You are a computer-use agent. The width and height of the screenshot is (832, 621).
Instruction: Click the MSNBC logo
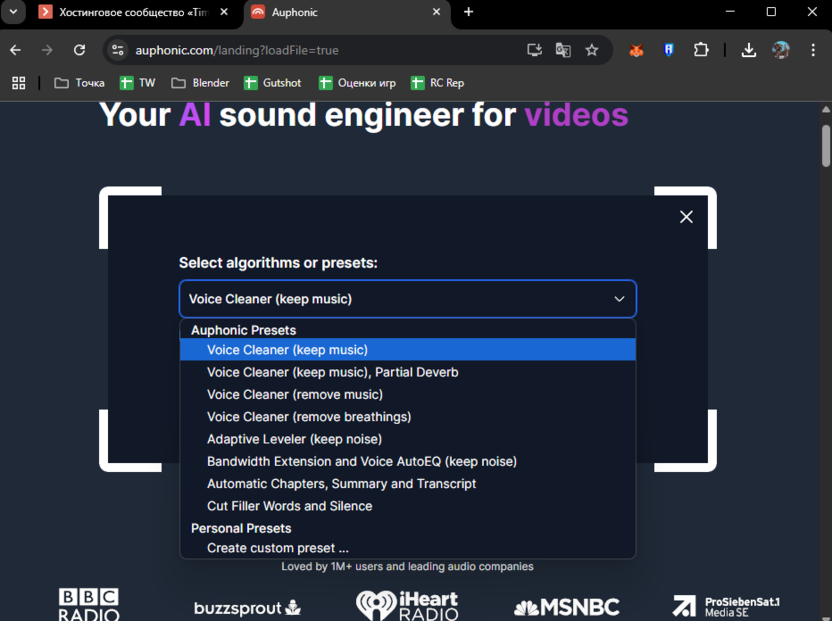click(567, 607)
